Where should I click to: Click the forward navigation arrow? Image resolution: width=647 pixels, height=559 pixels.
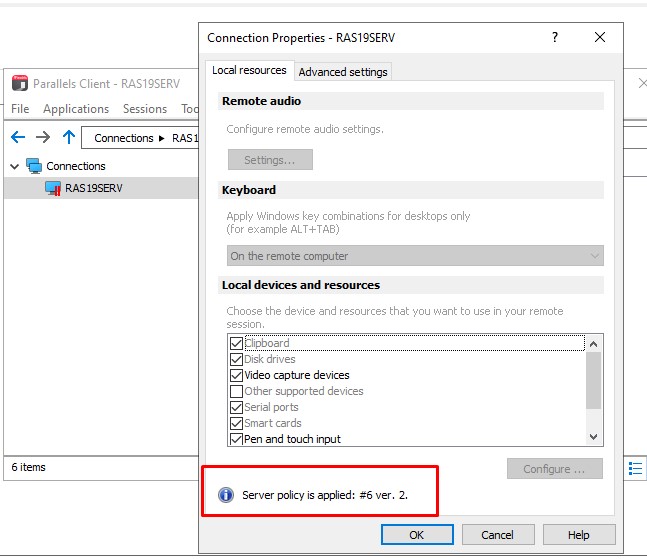pyautogui.click(x=43, y=138)
